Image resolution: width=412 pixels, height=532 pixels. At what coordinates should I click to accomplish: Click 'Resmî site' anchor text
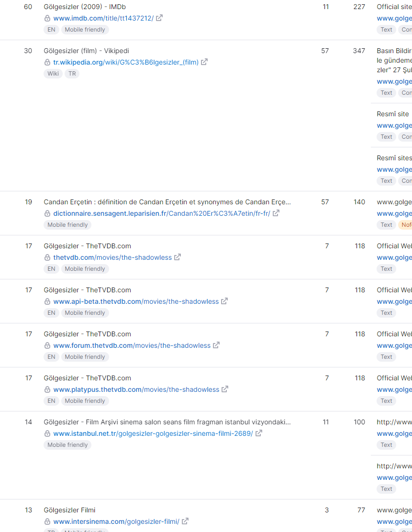(393, 114)
